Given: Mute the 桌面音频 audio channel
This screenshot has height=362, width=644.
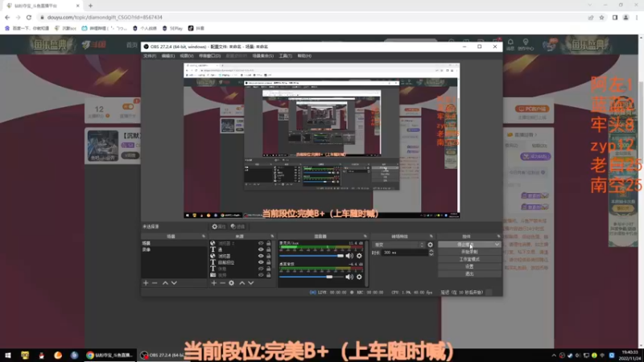Looking at the screenshot, I should [349, 277].
